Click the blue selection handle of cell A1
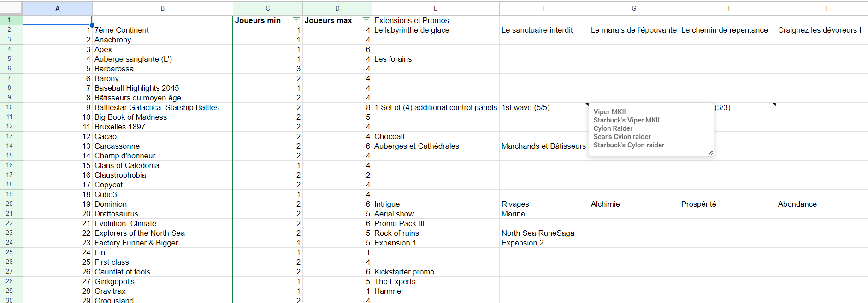 [92, 25]
